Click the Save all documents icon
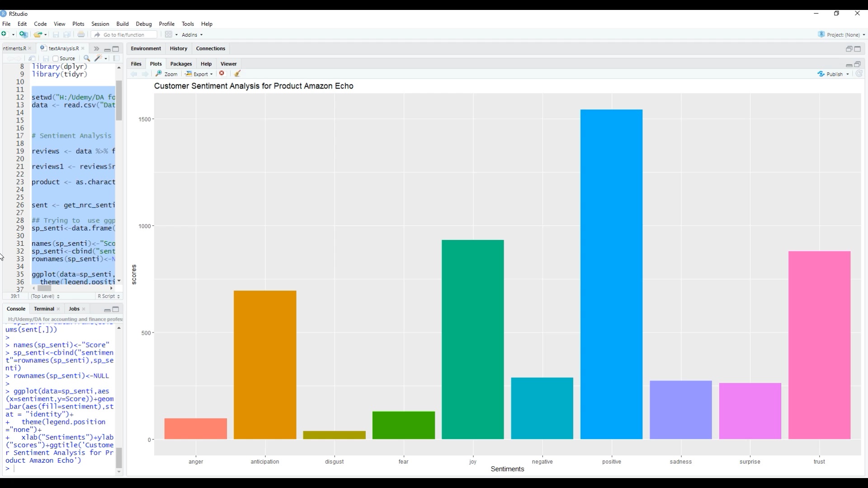 coord(67,34)
